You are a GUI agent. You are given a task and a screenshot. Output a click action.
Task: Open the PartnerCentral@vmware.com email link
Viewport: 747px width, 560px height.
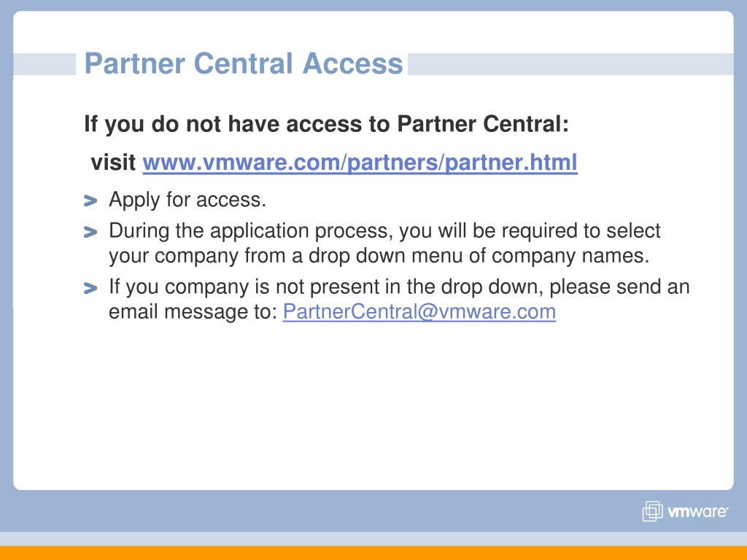(x=419, y=312)
